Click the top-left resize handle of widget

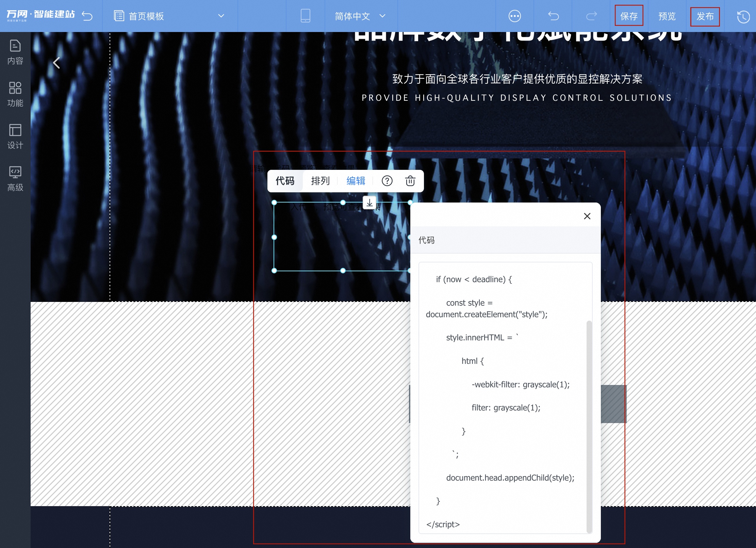click(274, 203)
